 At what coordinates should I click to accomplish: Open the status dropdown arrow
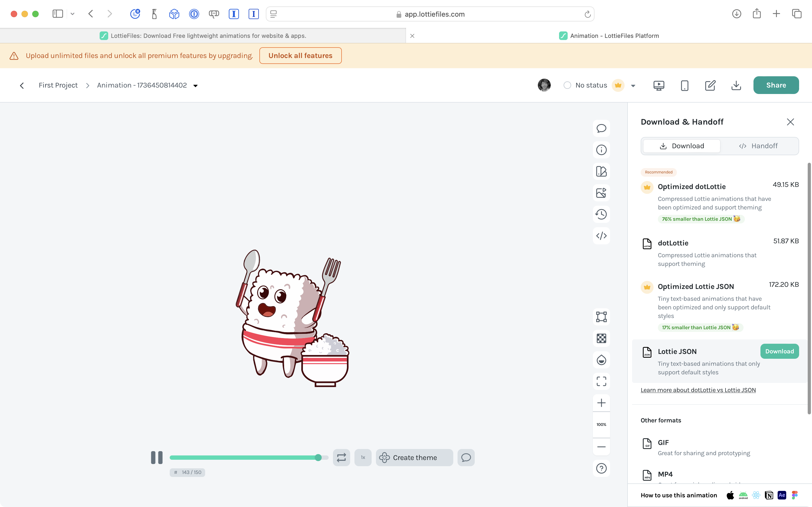(x=633, y=86)
